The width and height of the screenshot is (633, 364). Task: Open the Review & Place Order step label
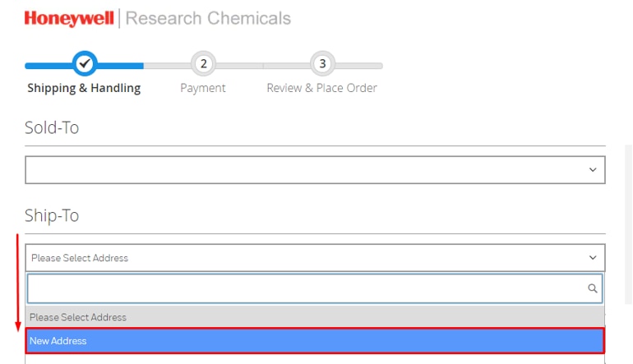[x=321, y=88]
